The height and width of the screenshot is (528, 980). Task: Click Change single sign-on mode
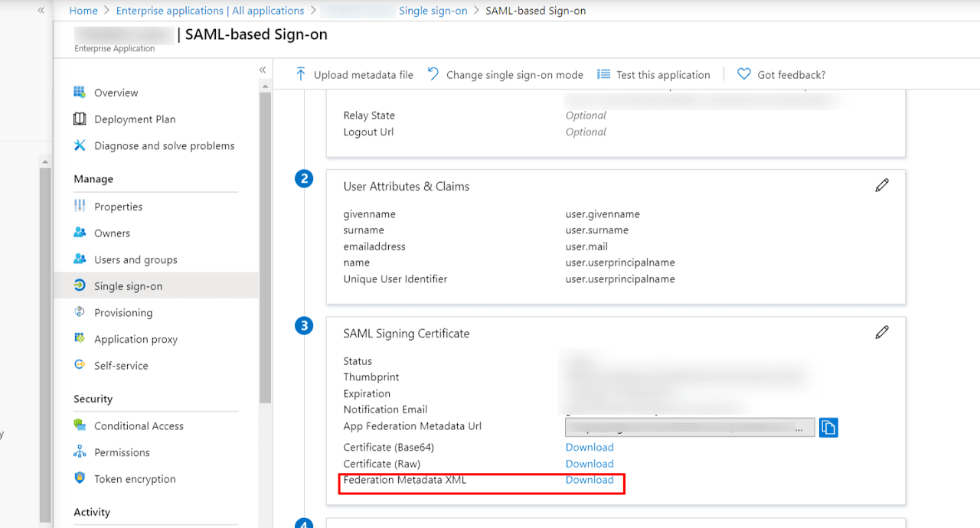click(514, 75)
